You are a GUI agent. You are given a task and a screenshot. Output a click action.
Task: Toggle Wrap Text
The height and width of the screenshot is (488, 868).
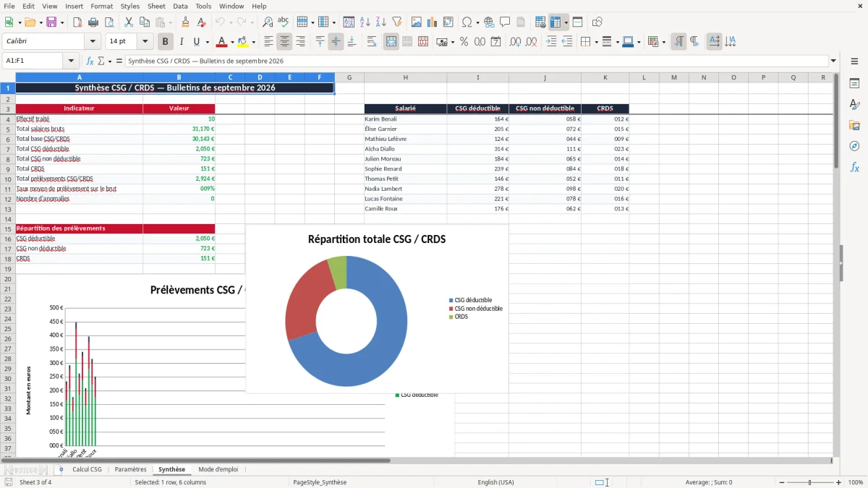[371, 42]
